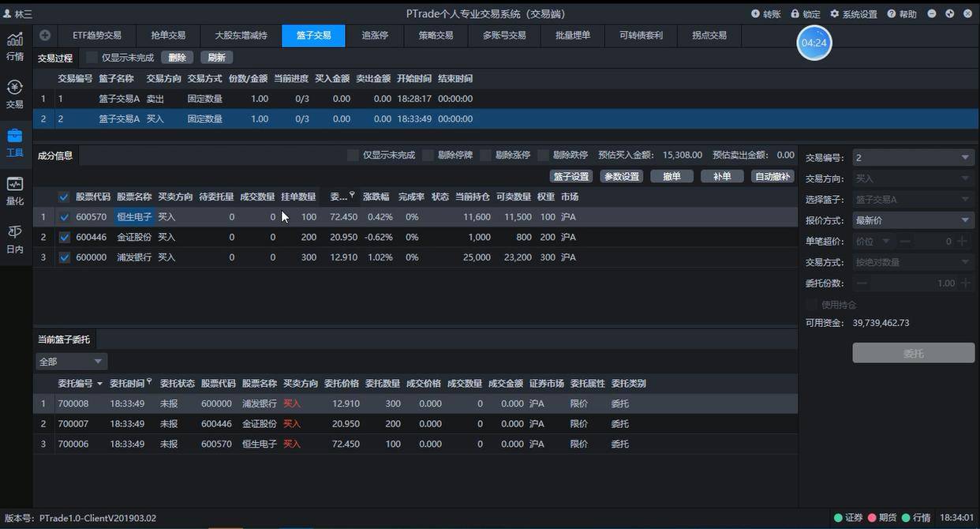Click the 删除 button
Image resolution: width=980 pixels, height=529 pixels.
[178, 58]
